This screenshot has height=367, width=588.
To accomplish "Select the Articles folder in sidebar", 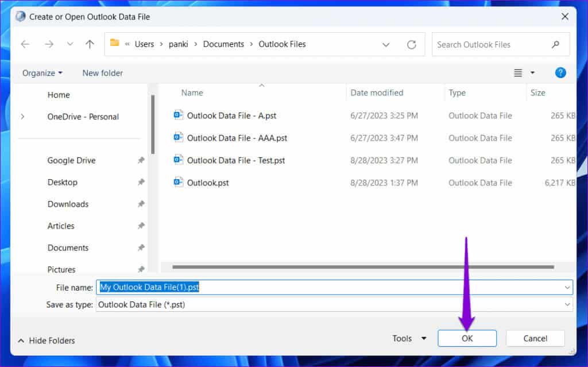I will (61, 226).
